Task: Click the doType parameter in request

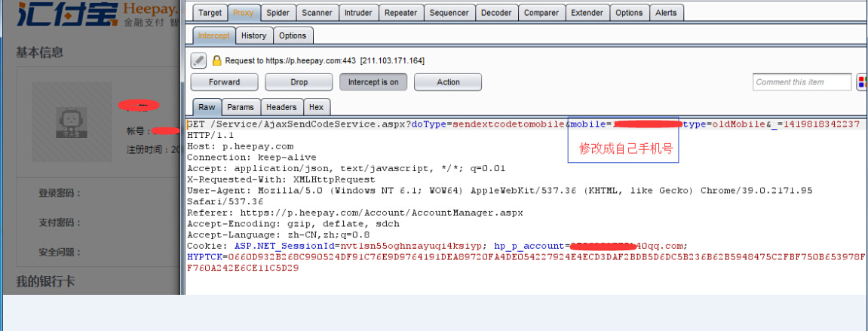Action: click(x=428, y=124)
